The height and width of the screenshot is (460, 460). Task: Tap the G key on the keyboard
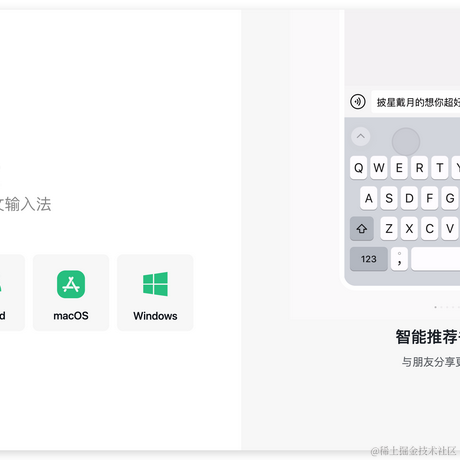pos(450,198)
